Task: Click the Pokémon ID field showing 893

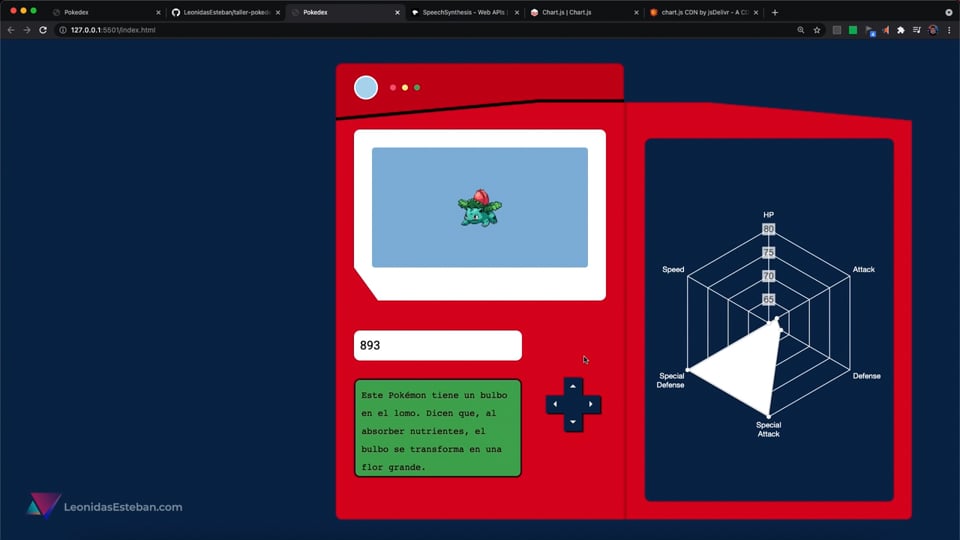Action: pyautogui.click(x=437, y=345)
